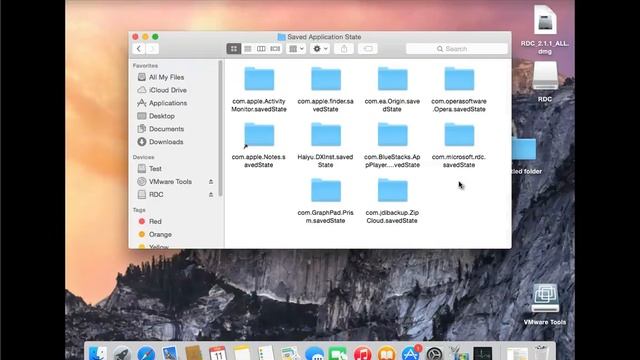The height and width of the screenshot is (360, 640).
Task: Select com.apple.Notes.savedState alias folder
Action: point(259,146)
